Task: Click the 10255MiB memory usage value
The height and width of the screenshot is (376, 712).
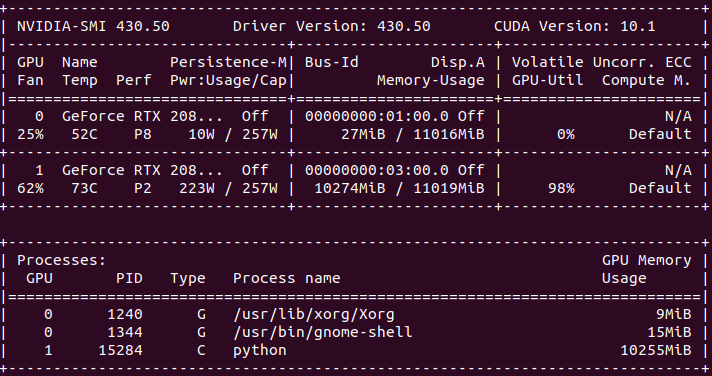Action: tap(656, 350)
